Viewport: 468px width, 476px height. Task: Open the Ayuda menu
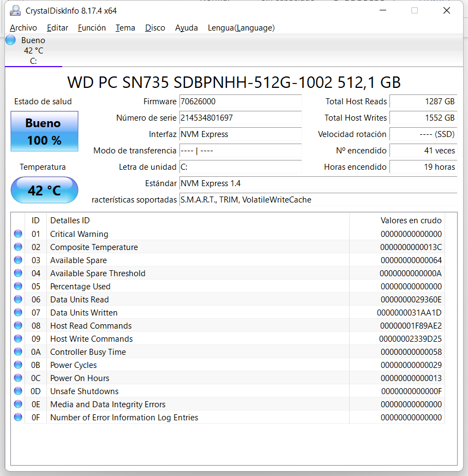click(186, 28)
